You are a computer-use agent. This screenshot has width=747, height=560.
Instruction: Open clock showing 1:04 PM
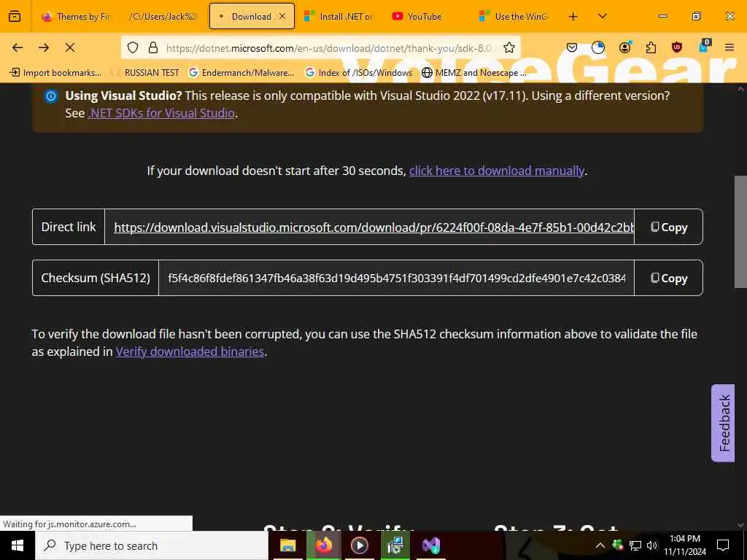pos(684,545)
